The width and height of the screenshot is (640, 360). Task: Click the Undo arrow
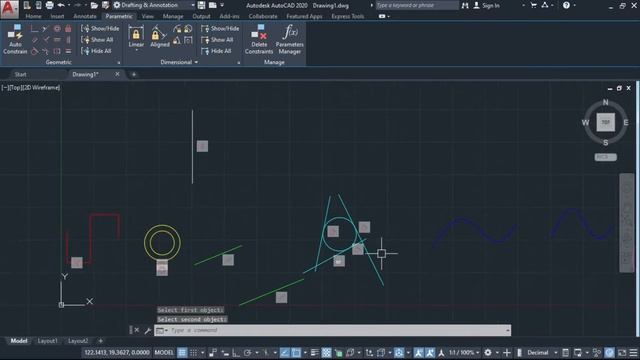(x=61, y=5)
